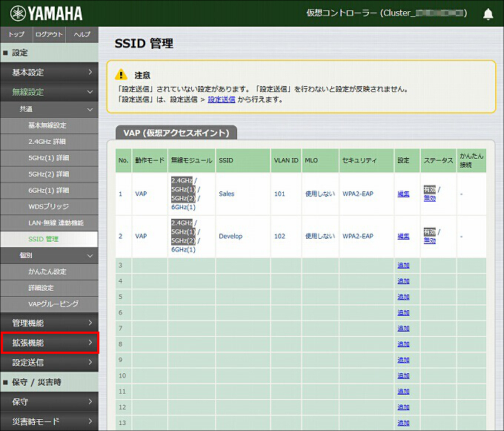Edit the Sales SSID with 編集 link
This screenshot has width=504, height=431.
point(403,194)
